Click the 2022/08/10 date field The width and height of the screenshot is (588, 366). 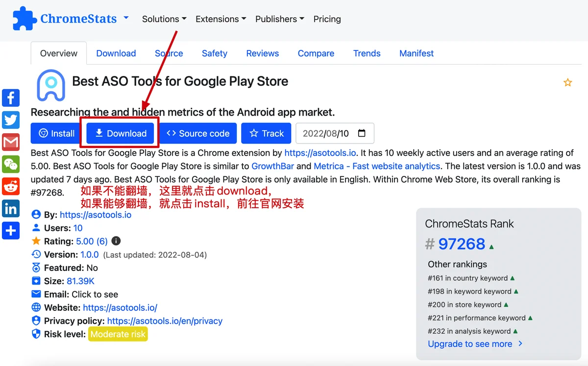tap(335, 133)
